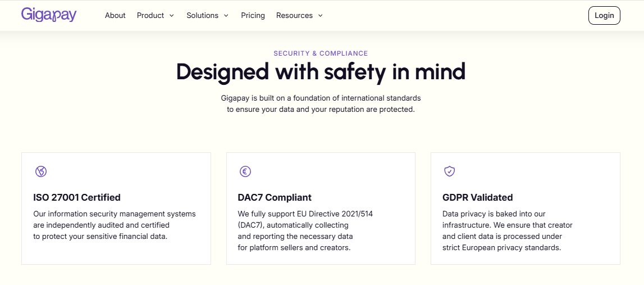Click the 'Data privacy is baked into our' text
Viewport: 644px width, 285px height.
pos(507,230)
